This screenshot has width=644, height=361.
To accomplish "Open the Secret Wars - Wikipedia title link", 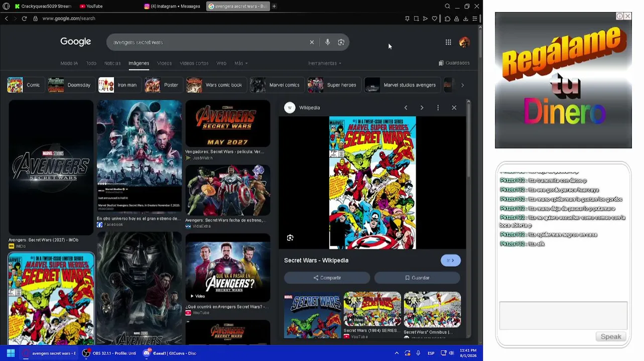I will [316, 260].
